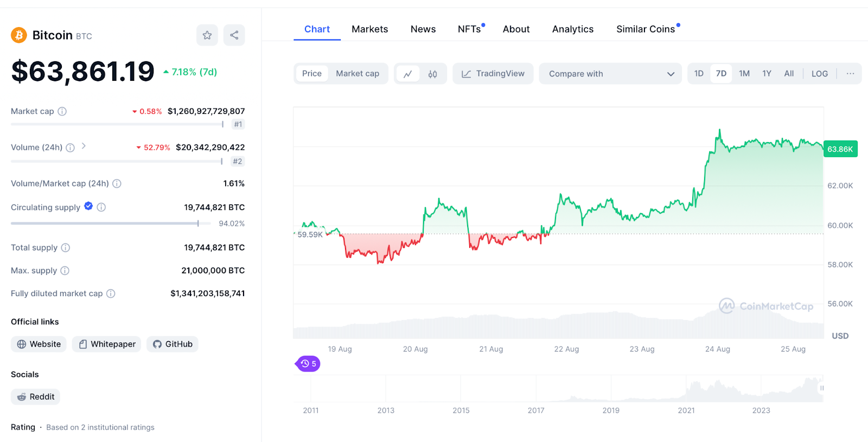Image resolution: width=868 pixels, height=442 pixels.
Task: Click the Bitcoin orange logo icon
Action: point(19,35)
